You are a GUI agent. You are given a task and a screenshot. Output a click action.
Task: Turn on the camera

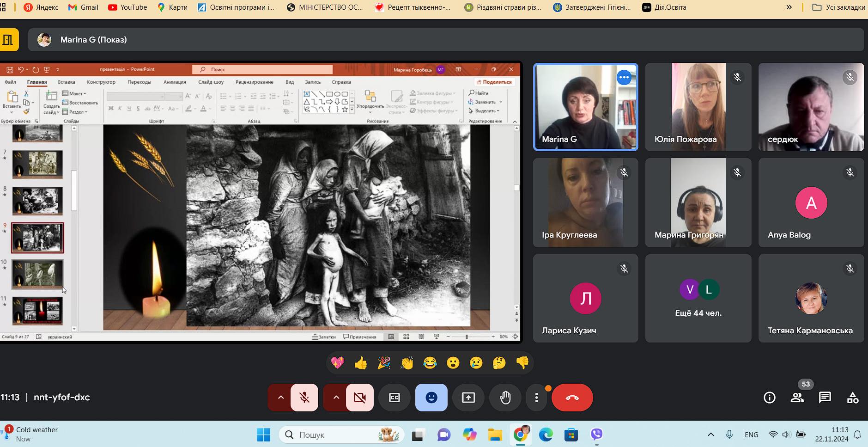coord(359,398)
